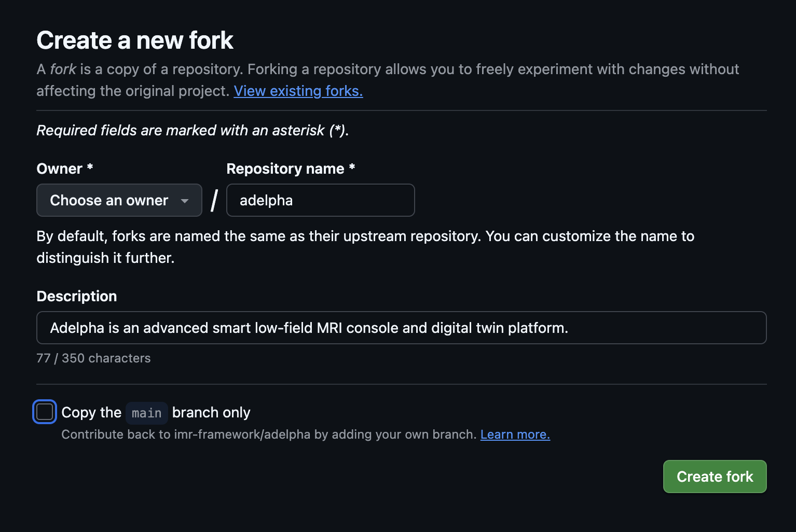Click the "Description" field label

77,296
